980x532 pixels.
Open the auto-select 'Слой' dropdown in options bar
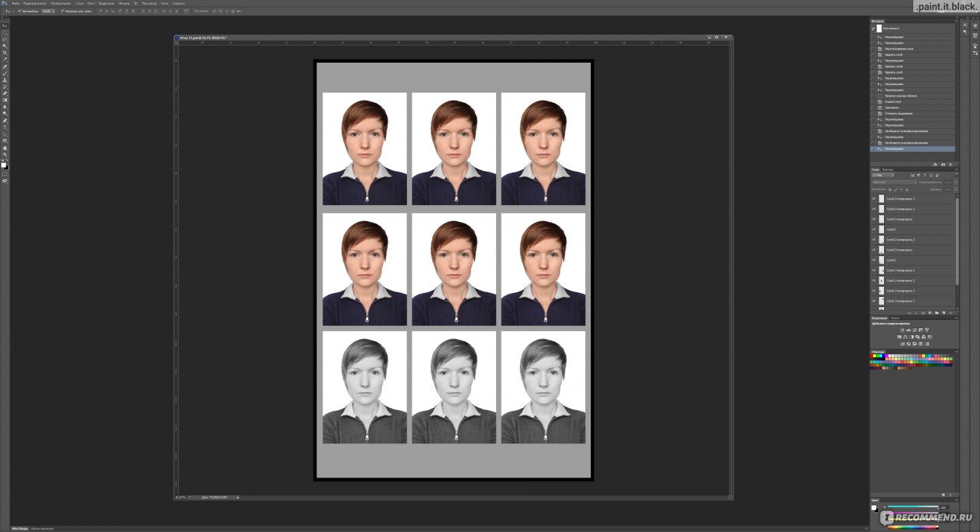(x=48, y=11)
